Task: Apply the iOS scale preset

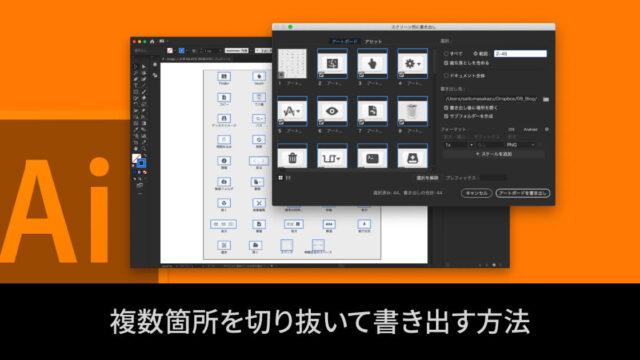Action: pyautogui.click(x=511, y=129)
